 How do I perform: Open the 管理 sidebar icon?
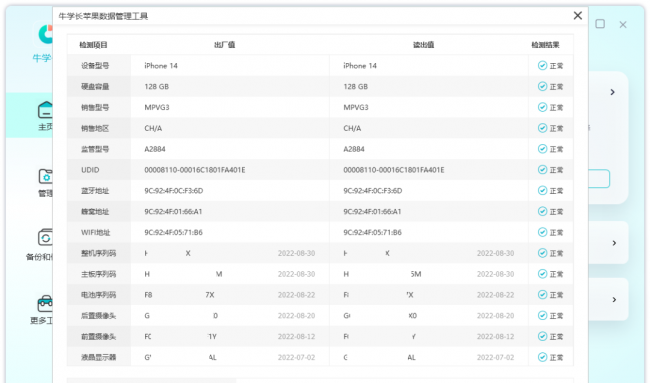45,177
